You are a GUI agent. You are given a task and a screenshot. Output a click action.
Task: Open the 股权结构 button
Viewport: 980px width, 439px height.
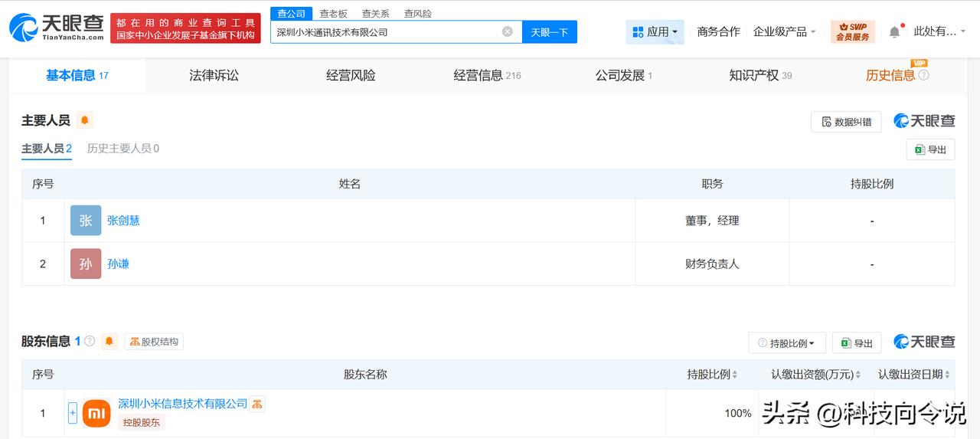tap(154, 342)
